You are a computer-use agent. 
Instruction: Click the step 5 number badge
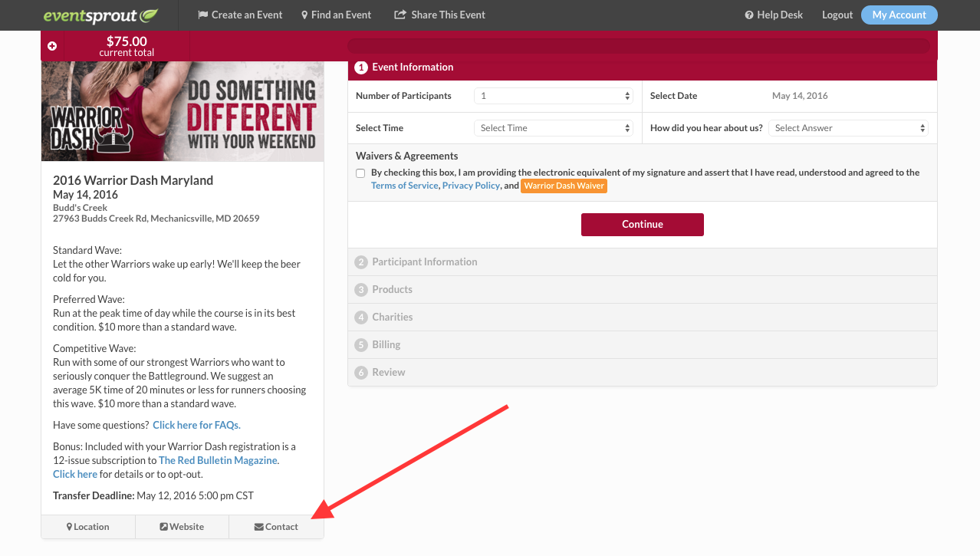(361, 345)
